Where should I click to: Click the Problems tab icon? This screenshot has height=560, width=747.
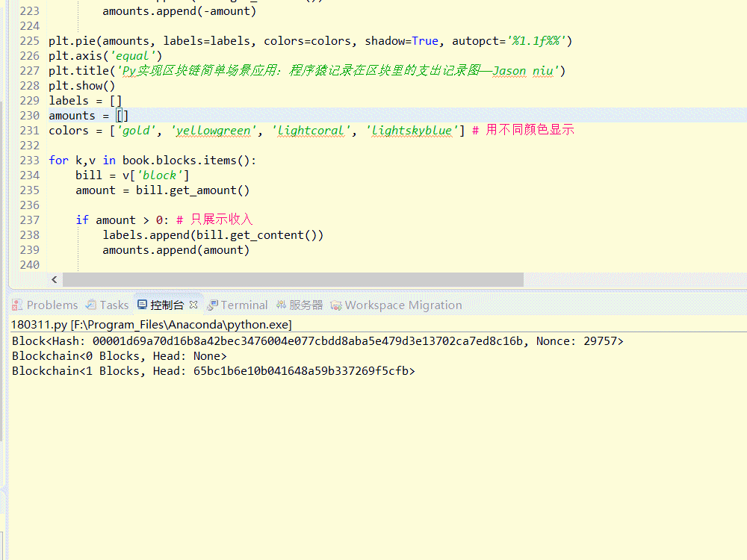click(x=17, y=305)
